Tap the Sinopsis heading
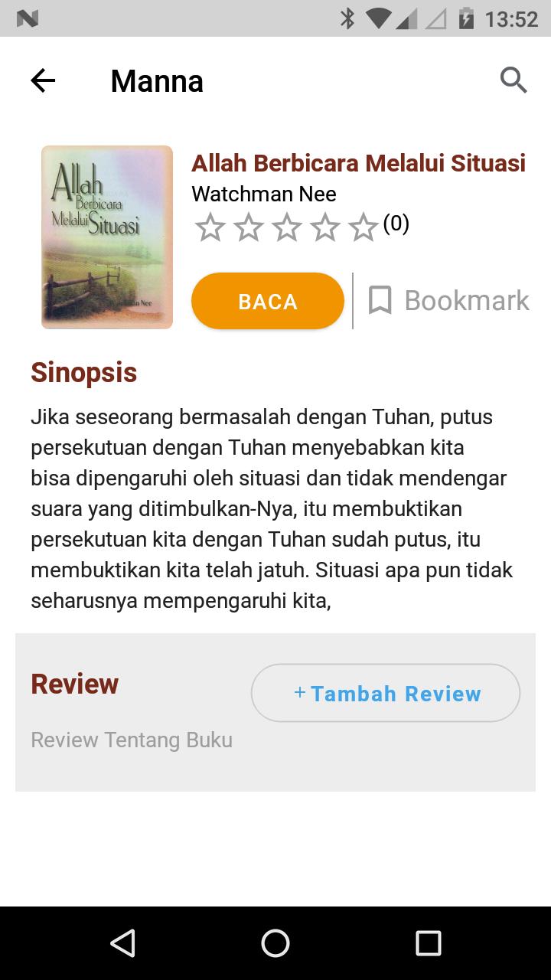The width and height of the screenshot is (551, 980). pyautogui.click(x=84, y=373)
